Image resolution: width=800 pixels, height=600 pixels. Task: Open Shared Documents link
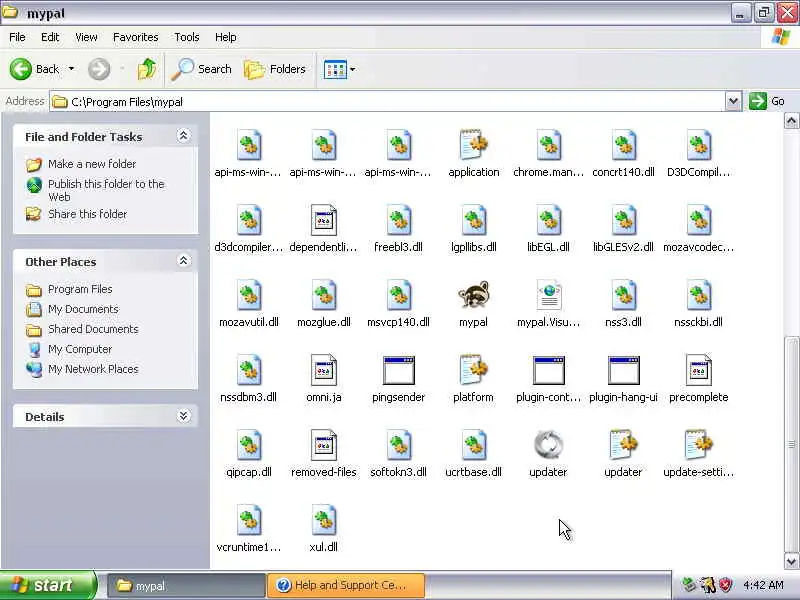coord(93,329)
